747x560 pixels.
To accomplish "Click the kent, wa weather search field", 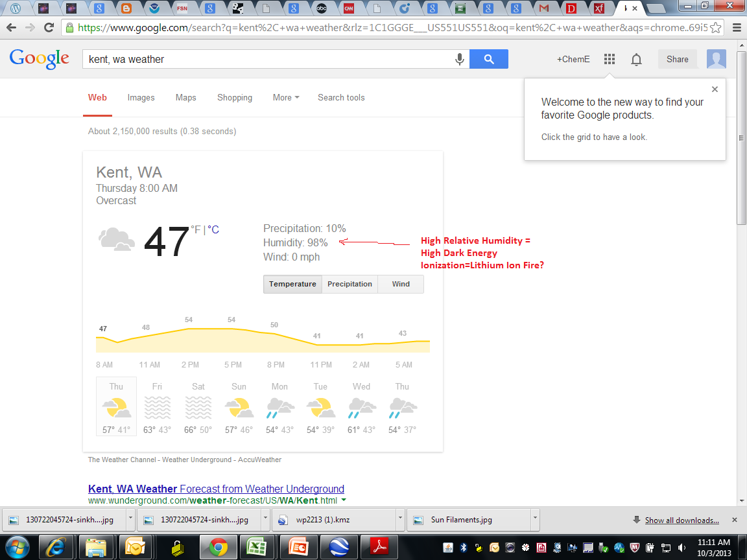I will pos(266,59).
